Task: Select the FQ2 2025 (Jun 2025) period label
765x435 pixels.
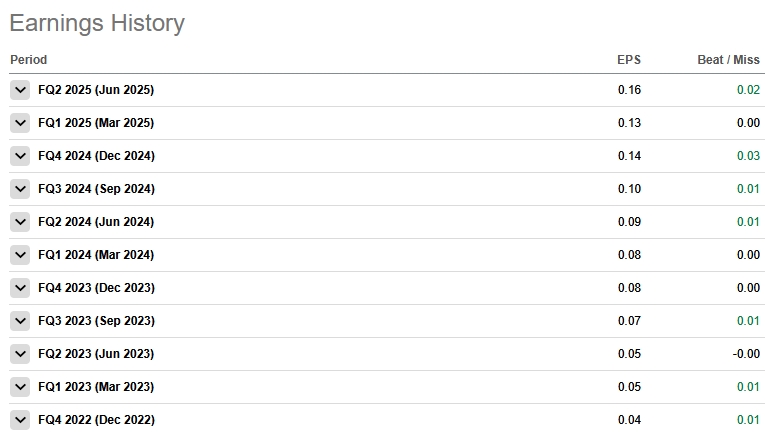Action: tap(96, 90)
